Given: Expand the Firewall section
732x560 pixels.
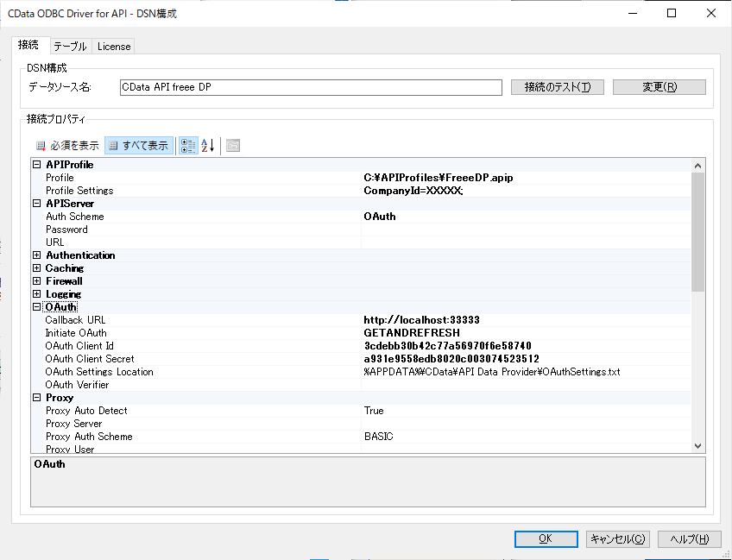Looking at the screenshot, I should click(37, 281).
